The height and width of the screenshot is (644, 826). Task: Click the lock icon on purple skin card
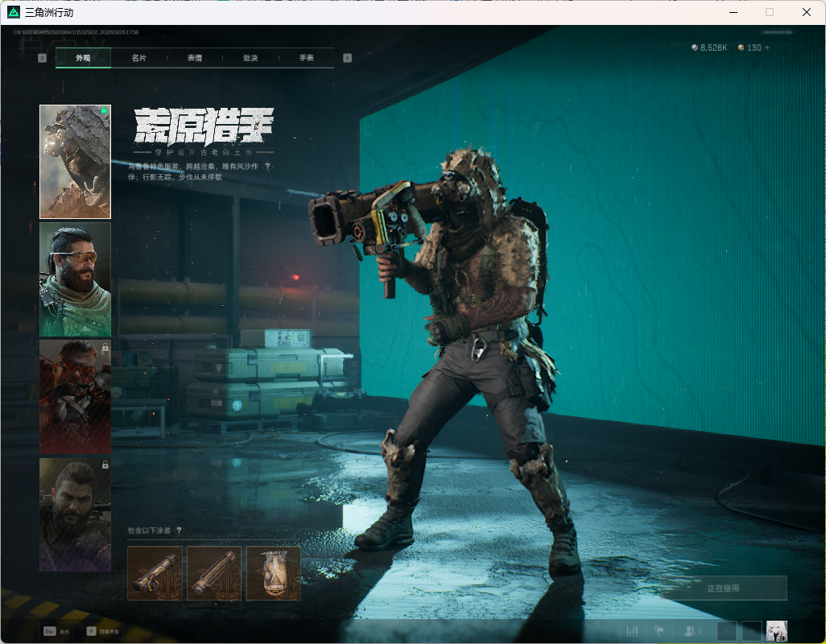tap(105, 465)
